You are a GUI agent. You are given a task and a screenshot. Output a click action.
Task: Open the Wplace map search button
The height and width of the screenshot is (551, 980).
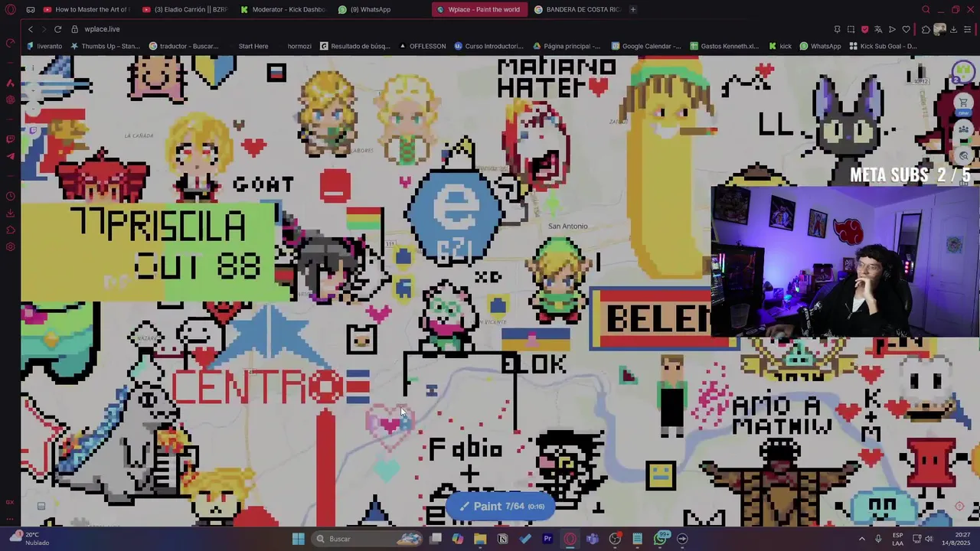[x=964, y=155]
